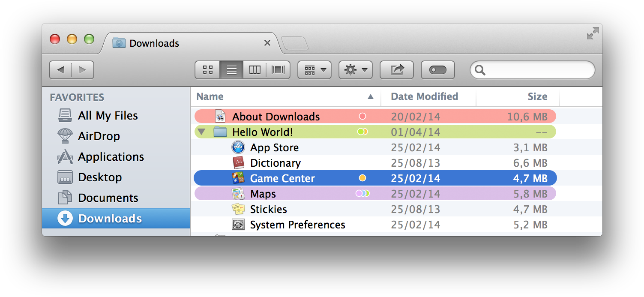Click the back navigation arrow

[x=61, y=70]
